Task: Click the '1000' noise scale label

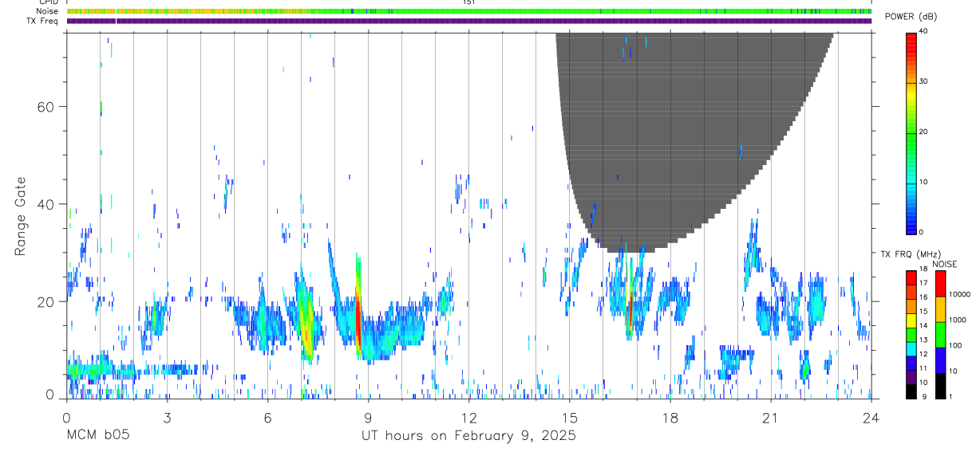Action: tap(958, 320)
